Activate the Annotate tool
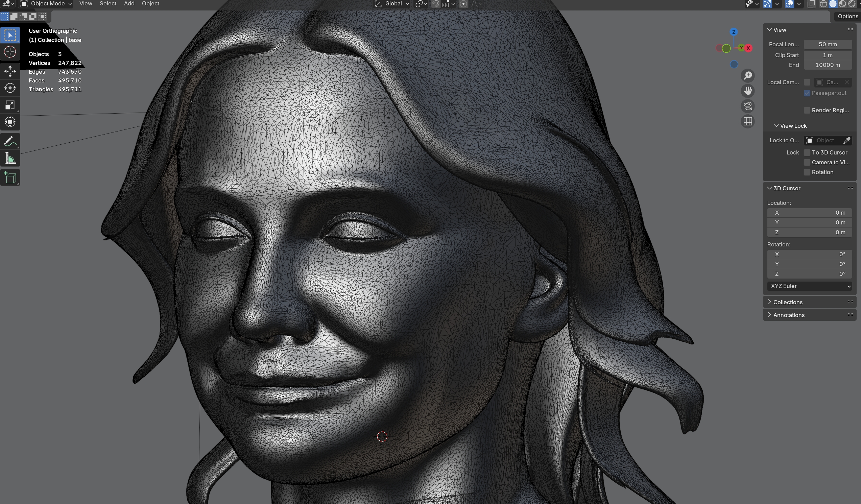This screenshot has height=504, width=861. coord(10,141)
